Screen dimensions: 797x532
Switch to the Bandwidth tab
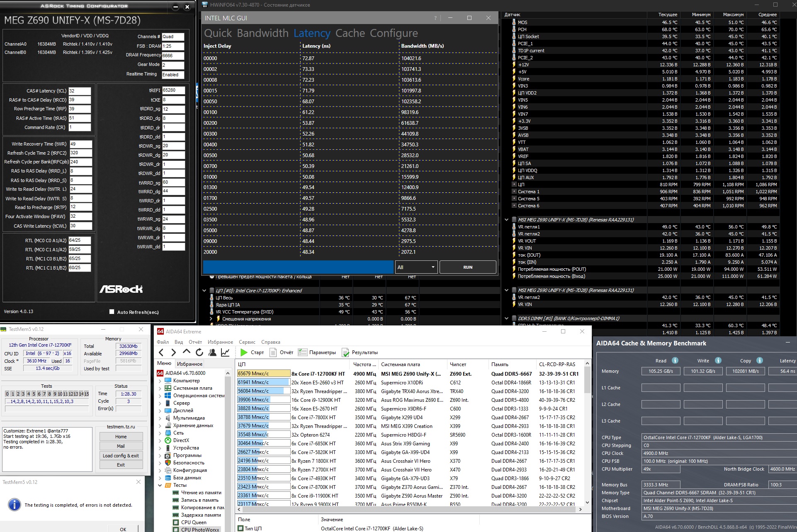263,33
